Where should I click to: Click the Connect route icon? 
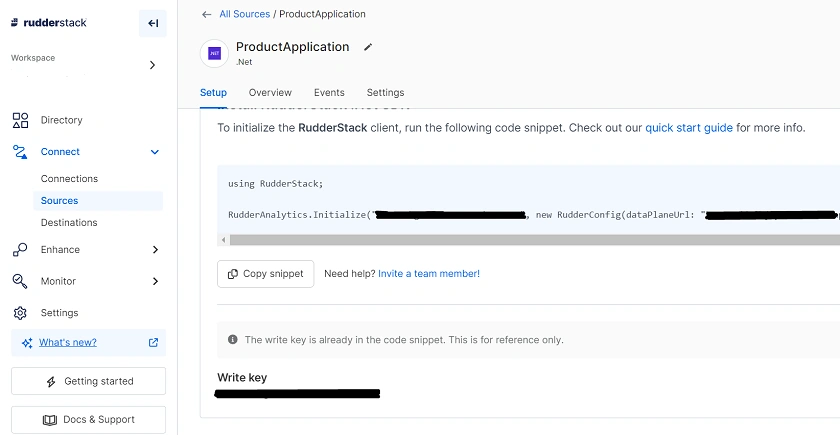click(20, 152)
